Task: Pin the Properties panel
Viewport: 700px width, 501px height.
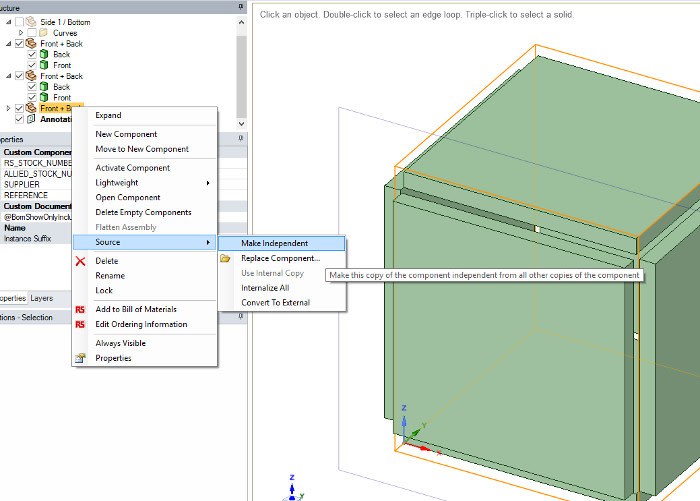Action: [241, 138]
